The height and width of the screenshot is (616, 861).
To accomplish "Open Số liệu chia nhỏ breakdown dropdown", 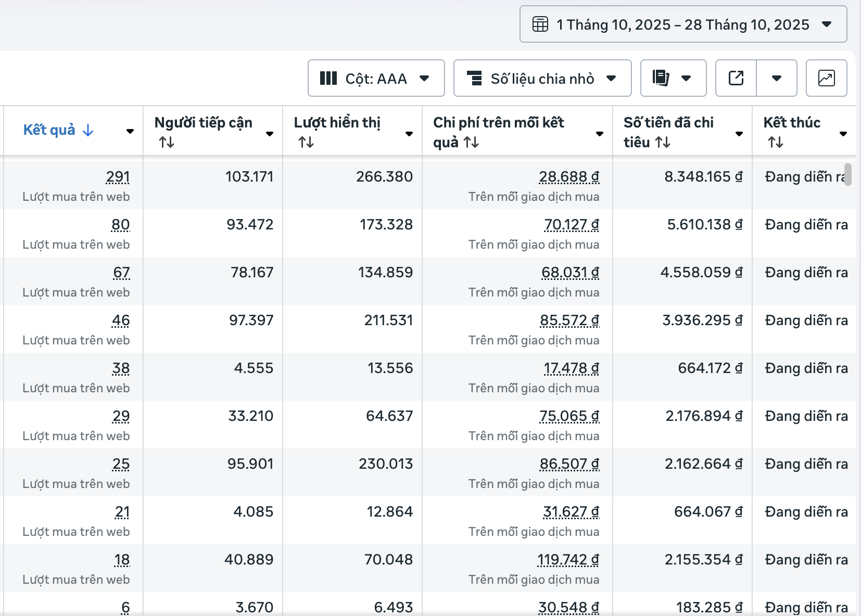I will tap(542, 78).
